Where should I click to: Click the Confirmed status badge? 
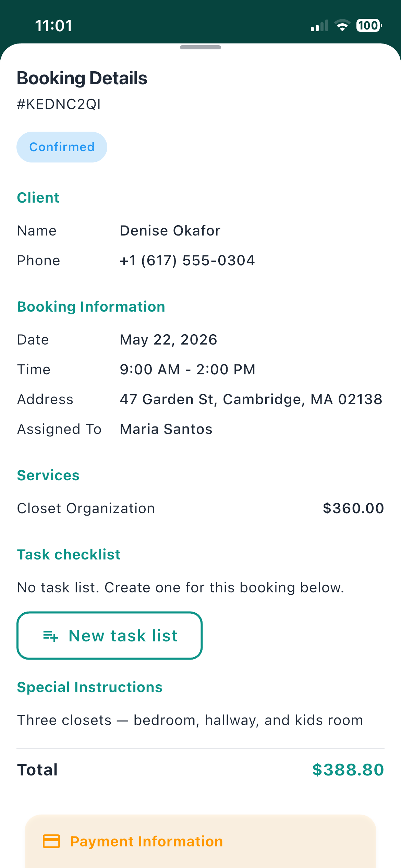pos(62,147)
